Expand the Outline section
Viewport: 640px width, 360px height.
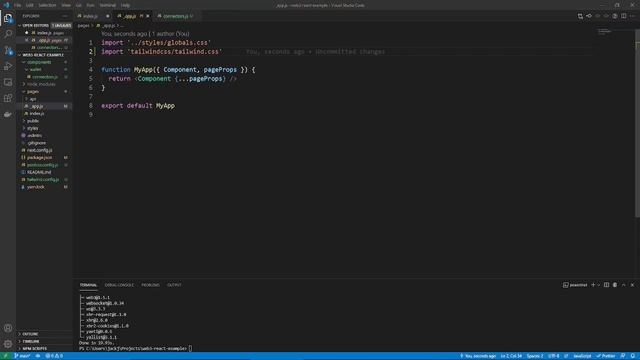click(44, 334)
